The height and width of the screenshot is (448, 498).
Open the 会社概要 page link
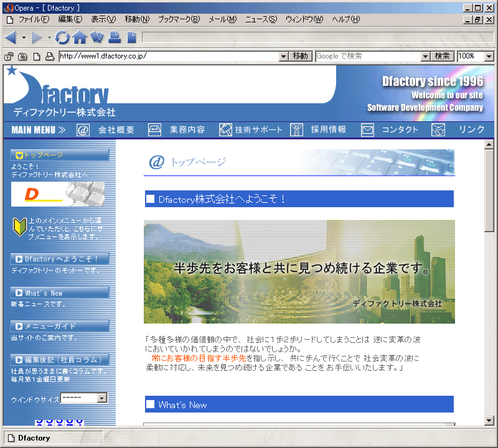click(x=116, y=130)
